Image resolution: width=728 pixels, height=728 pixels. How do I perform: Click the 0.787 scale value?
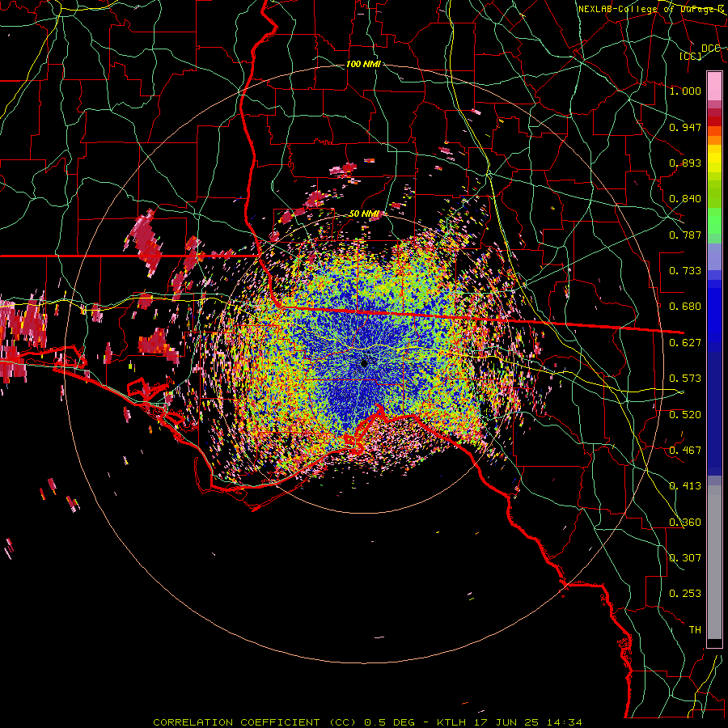pos(685,235)
